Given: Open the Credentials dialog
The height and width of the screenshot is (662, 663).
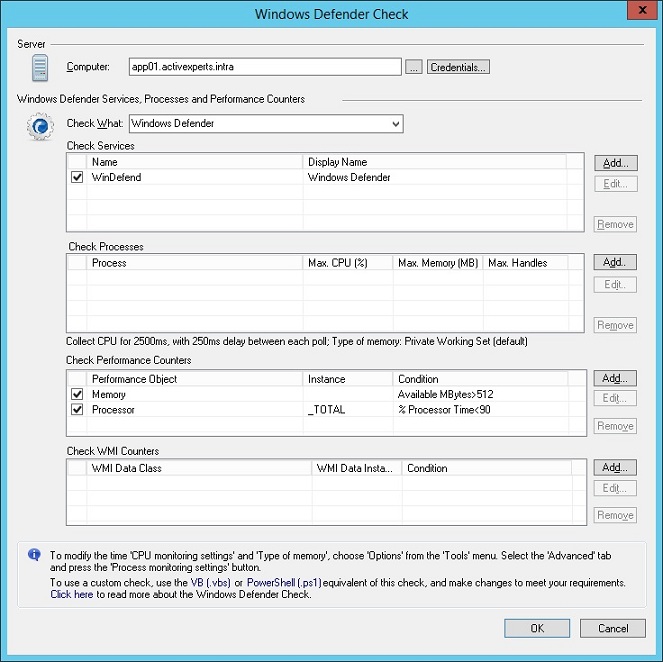Looking at the screenshot, I should click(458, 67).
